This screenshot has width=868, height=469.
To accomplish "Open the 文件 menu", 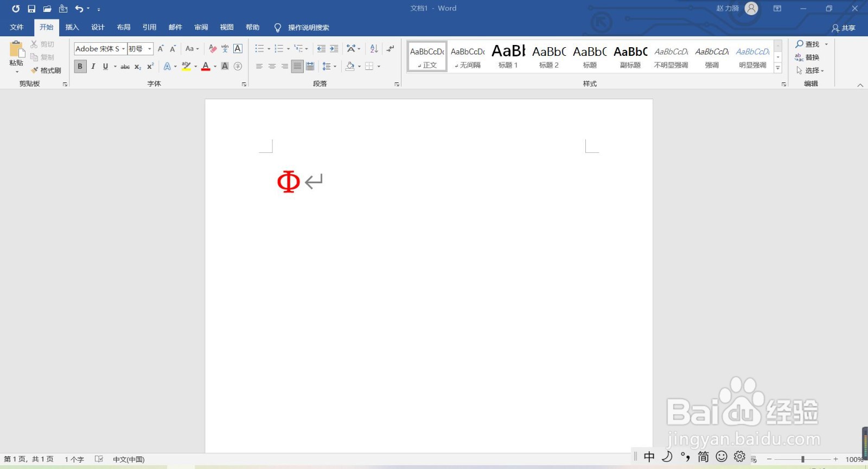I will [17, 27].
